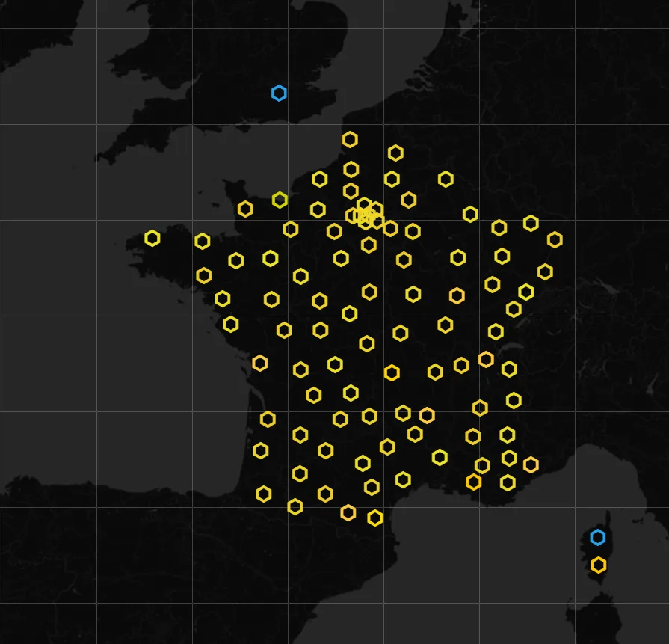Select the marker closest to the Mediterranean coastline gap

pyautogui.click(x=404, y=479)
